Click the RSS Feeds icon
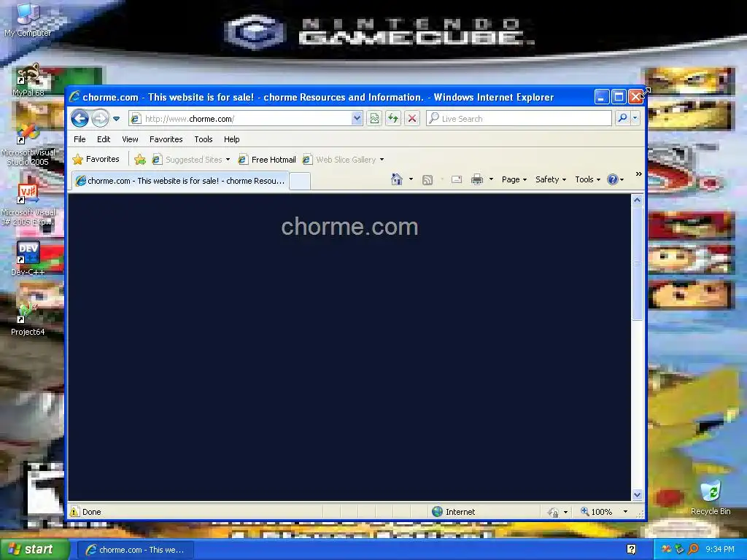Viewport: 747px width, 560px height. tap(427, 179)
